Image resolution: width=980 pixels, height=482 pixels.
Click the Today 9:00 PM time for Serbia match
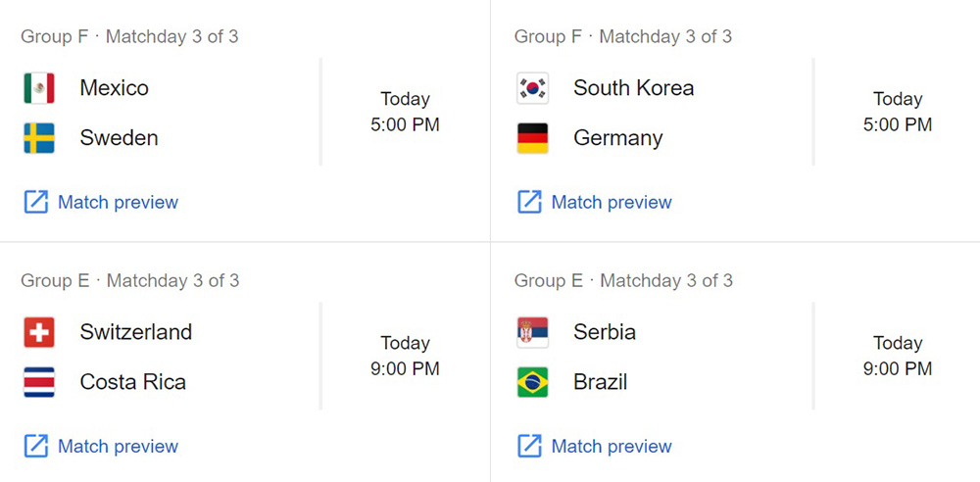coord(898,356)
